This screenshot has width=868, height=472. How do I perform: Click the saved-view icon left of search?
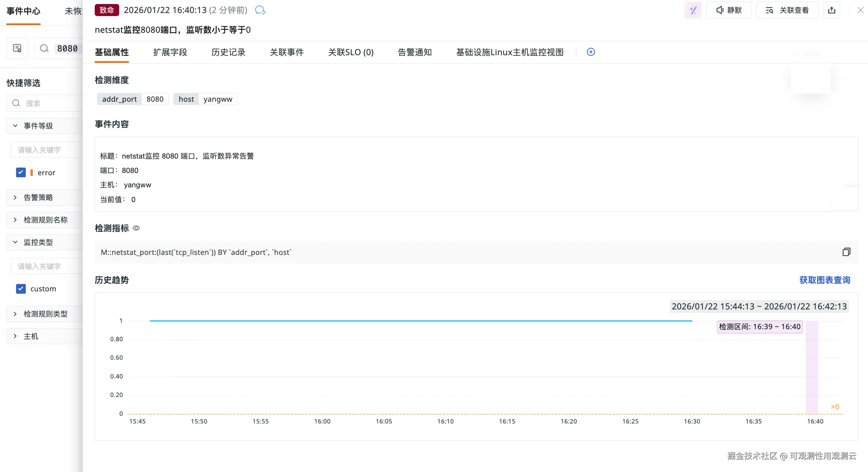17,48
